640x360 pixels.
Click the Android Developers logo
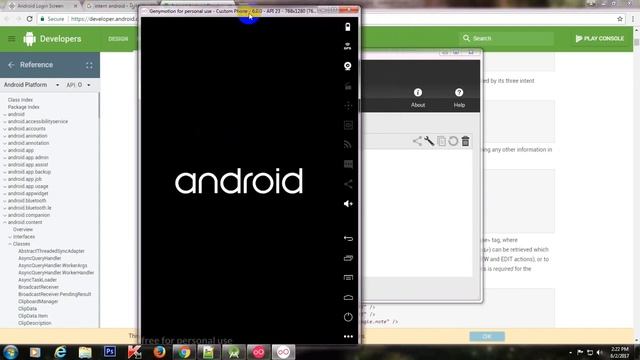52,39
